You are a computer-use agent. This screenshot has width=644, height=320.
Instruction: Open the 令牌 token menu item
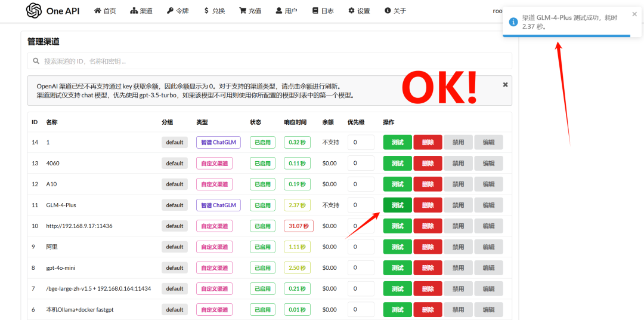(x=178, y=11)
